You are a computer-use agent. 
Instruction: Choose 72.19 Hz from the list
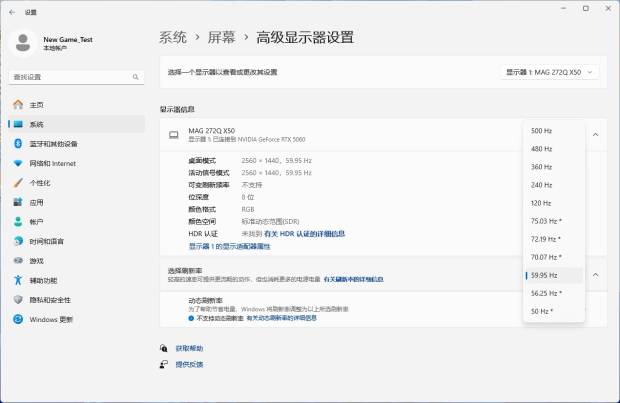pos(554,239)
